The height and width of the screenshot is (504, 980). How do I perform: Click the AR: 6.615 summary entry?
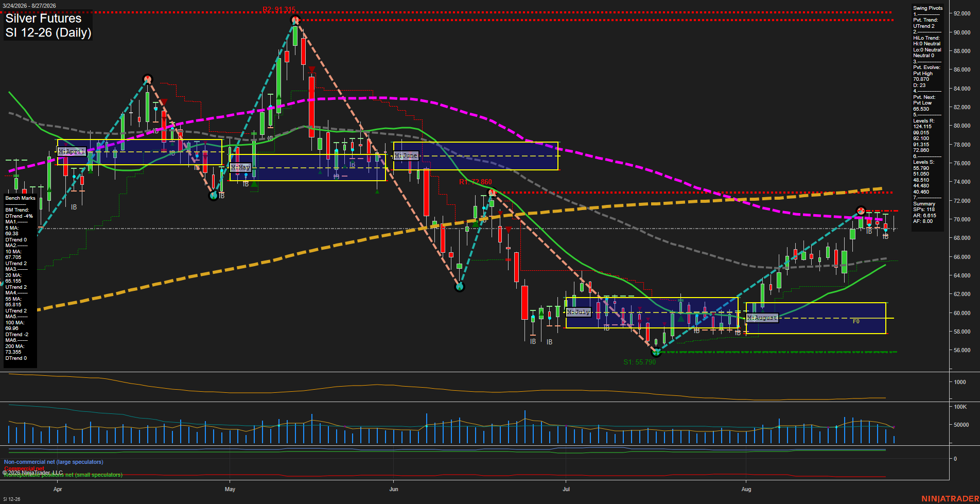(x=925, y=216)
